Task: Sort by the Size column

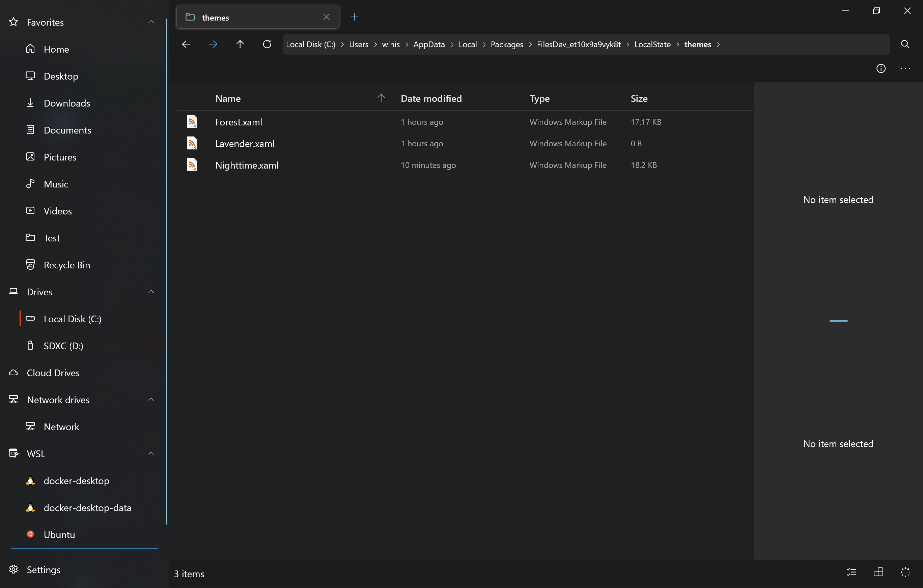Action: point(639,98)
